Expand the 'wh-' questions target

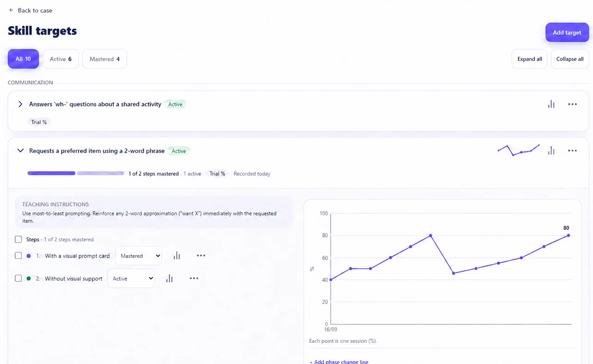[x=20, y=104]
